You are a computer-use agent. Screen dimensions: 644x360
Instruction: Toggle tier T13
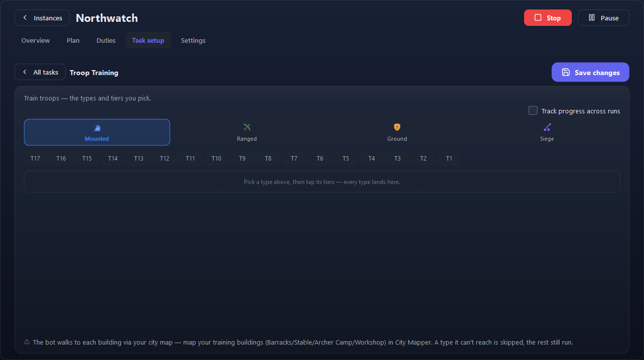point(139,159)
